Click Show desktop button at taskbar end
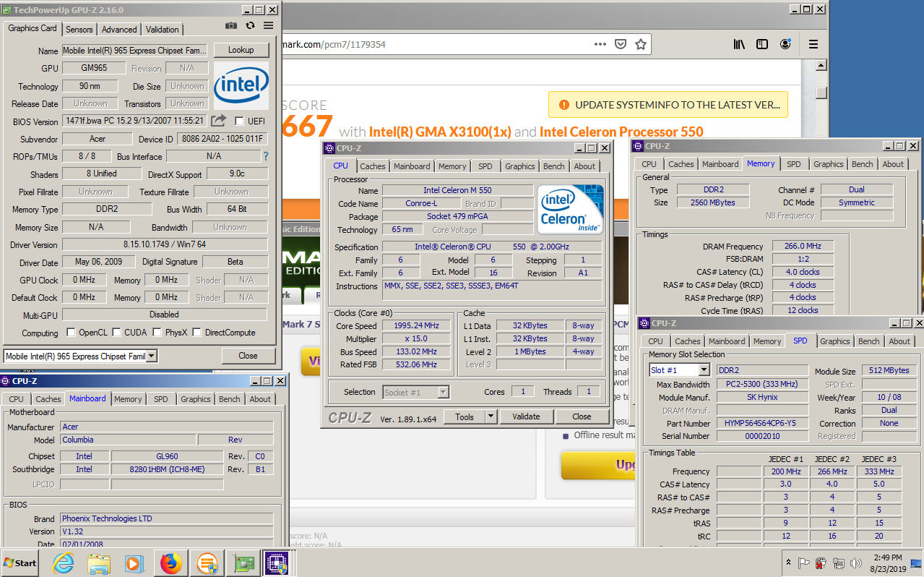This screenshot has height=577, width=924. point(917,563)
